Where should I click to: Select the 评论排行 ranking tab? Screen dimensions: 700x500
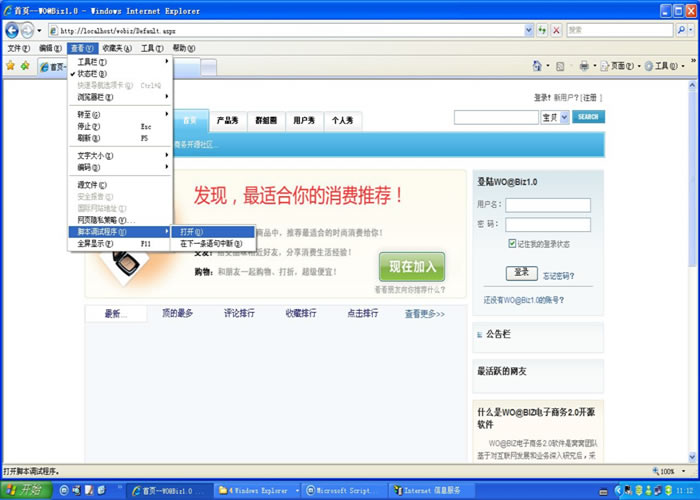(x=239, y=313)
